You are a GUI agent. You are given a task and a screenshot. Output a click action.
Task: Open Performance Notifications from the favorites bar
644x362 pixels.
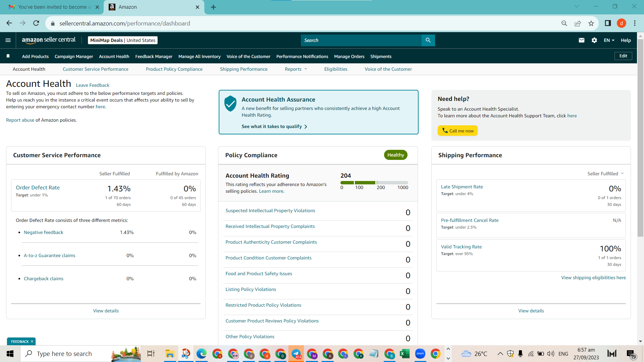(x=302, y=56)
